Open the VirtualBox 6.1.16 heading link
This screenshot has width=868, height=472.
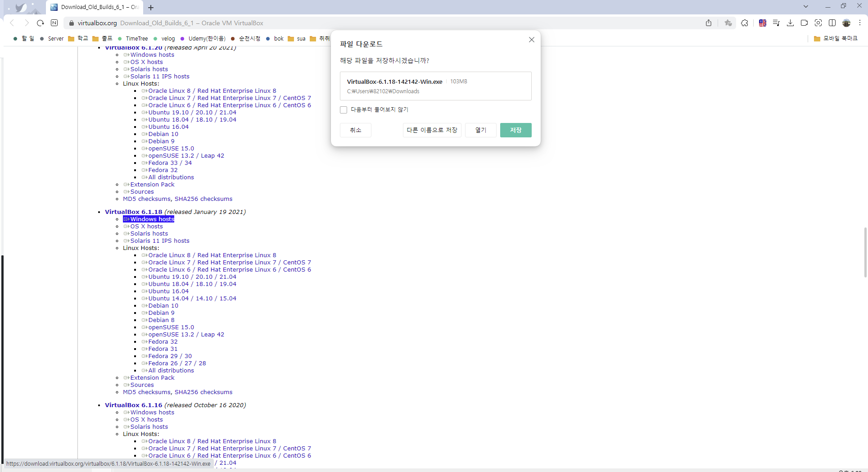click(133, 405)
